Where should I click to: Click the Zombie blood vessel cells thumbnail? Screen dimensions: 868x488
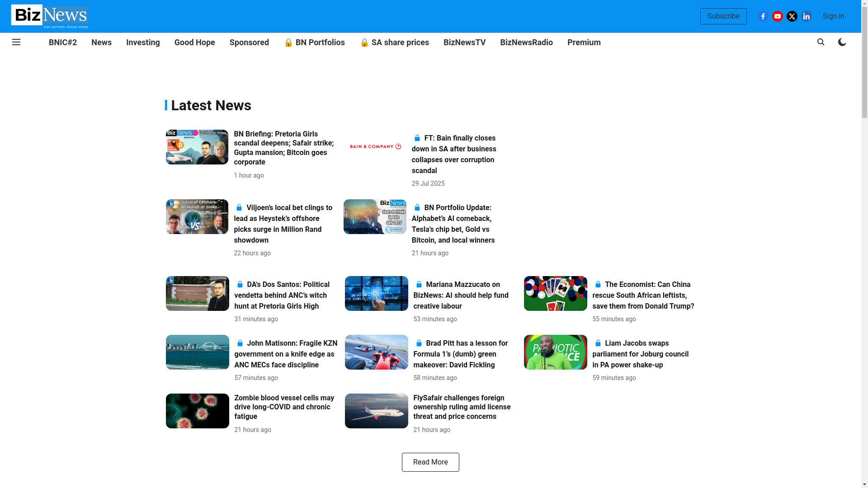pyautogui.click(x=197, y=411)
